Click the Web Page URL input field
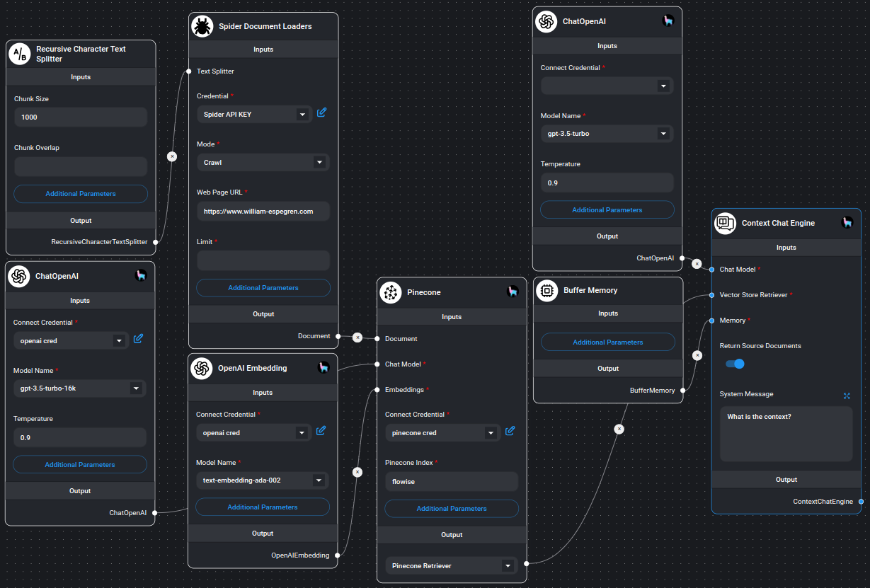This screenshot has width=870, height=588. point(263,211)
